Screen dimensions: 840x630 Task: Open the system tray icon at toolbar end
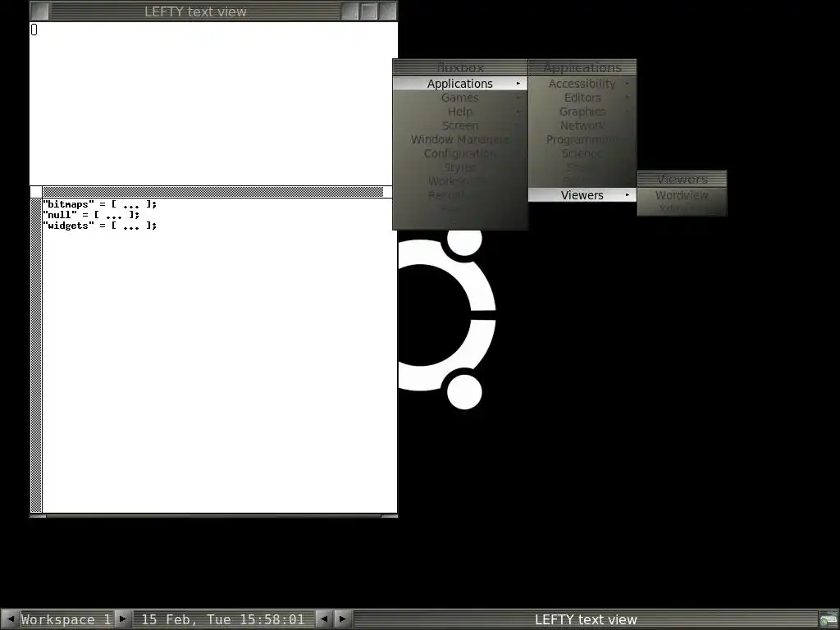[829, 620]
